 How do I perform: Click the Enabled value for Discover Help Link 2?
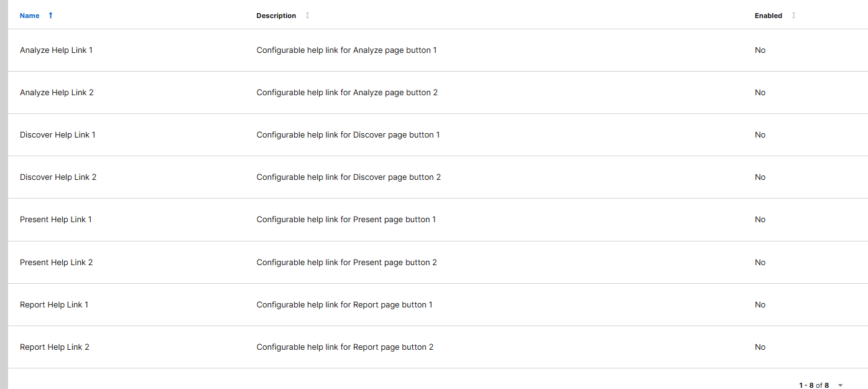click(760, 177)
